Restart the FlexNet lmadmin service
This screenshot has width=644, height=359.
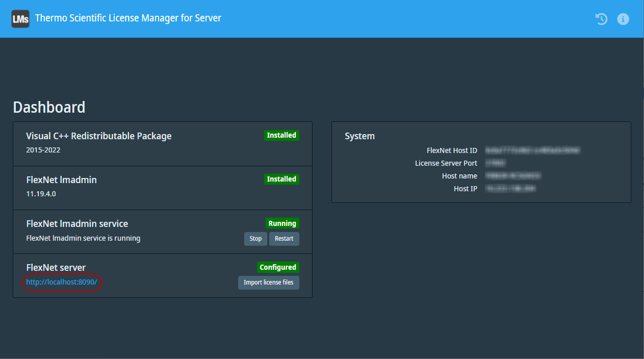point(284,239)
